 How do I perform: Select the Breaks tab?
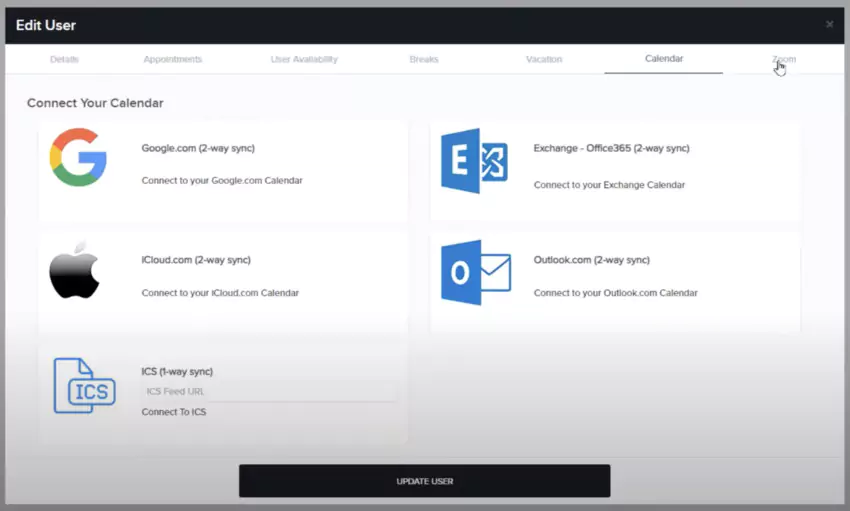(424, 59)
